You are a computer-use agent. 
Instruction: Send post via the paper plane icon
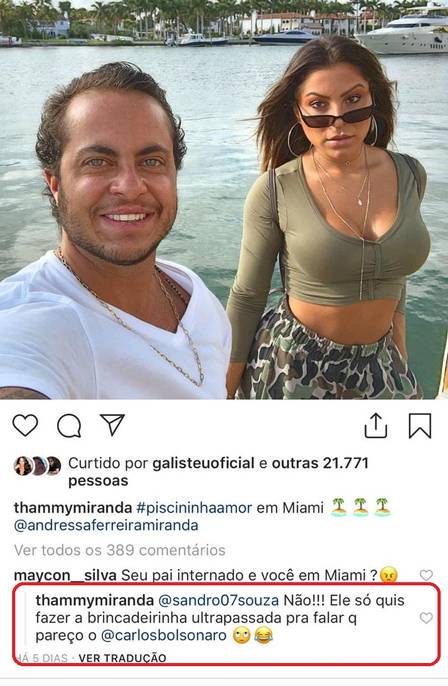(112, 424)
